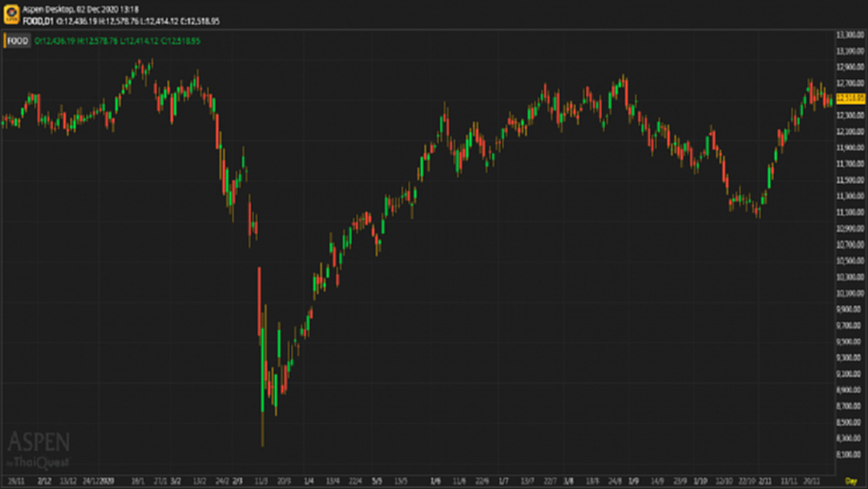This screenshot has width=868, height=489.
Task: Click the 1/9 date axis label
Action: click(634, 481)
